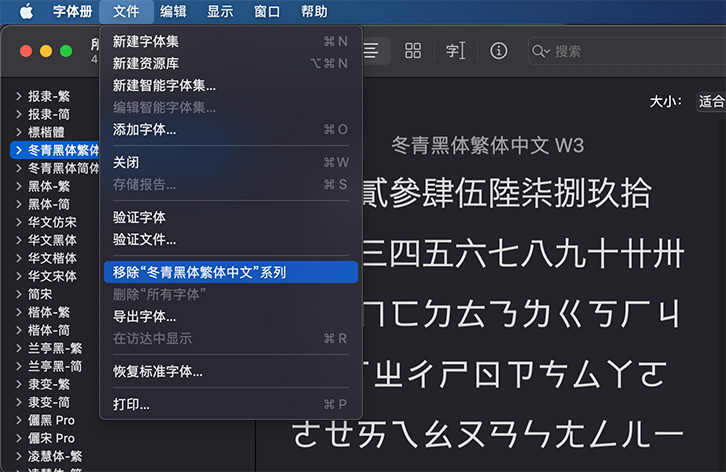The width and height of the screenshot is (726, 472).
Task: Expand the 报隶-简 font family
Action: coord(19,114)
